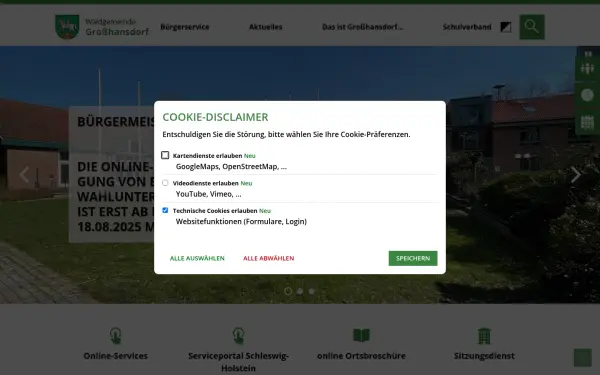Click the BÜRGERMEIS... slide headline
Viewport: 600px width, 375px height.
coord(116,122)
